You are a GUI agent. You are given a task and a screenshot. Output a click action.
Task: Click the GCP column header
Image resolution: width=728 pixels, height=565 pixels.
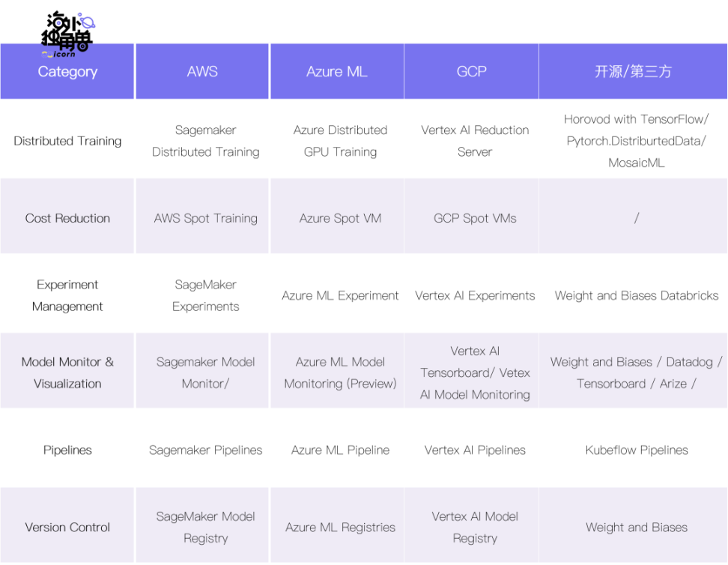472,72
